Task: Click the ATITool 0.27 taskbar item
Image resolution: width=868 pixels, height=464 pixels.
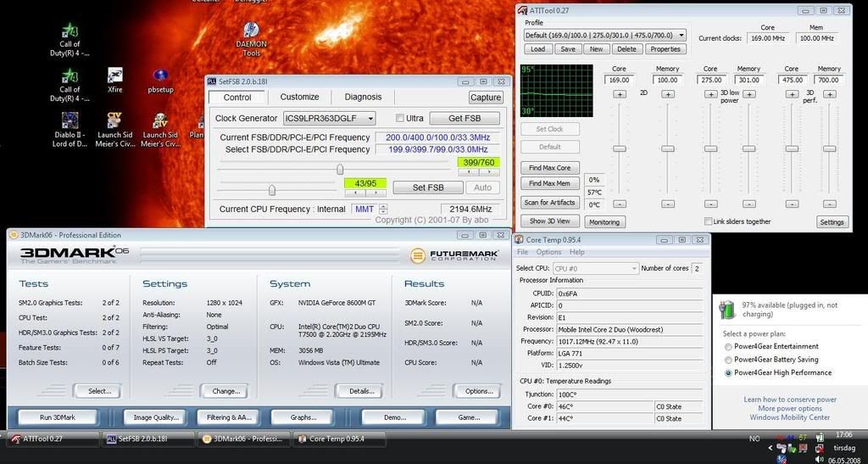Action: pyautogui.click(x=53, y=439)
